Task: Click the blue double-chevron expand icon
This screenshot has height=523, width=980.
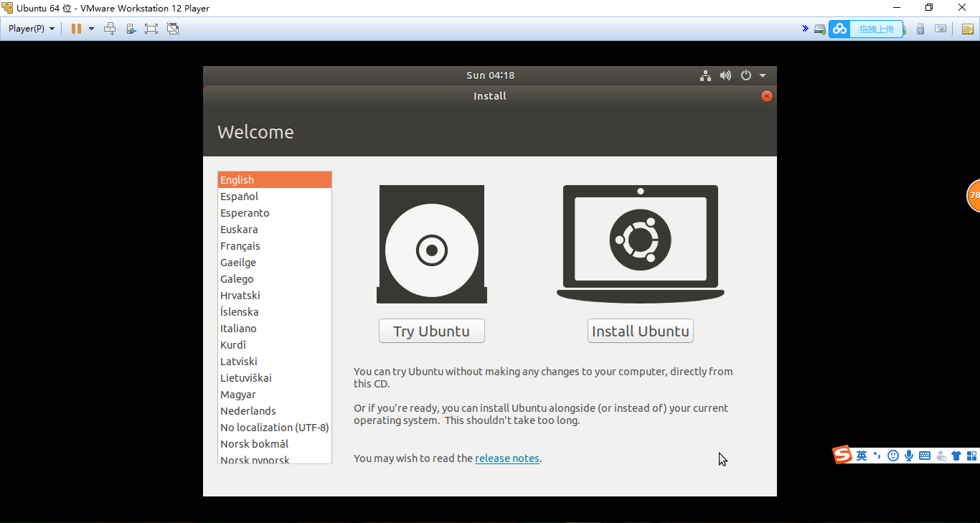Action: point(805,29)
